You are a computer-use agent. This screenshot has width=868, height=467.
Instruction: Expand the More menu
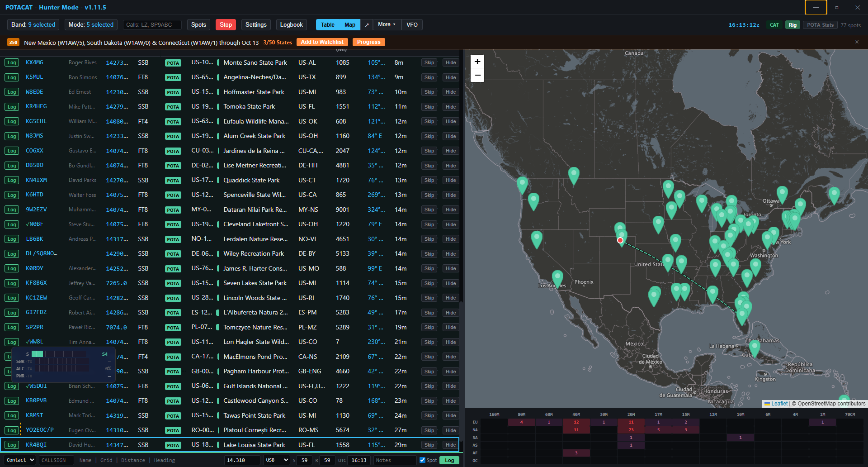(387, 25)
